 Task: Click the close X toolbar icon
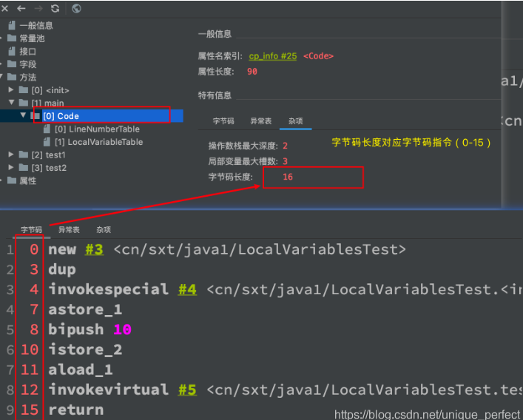pyautogui.click(x=4, y=9)
